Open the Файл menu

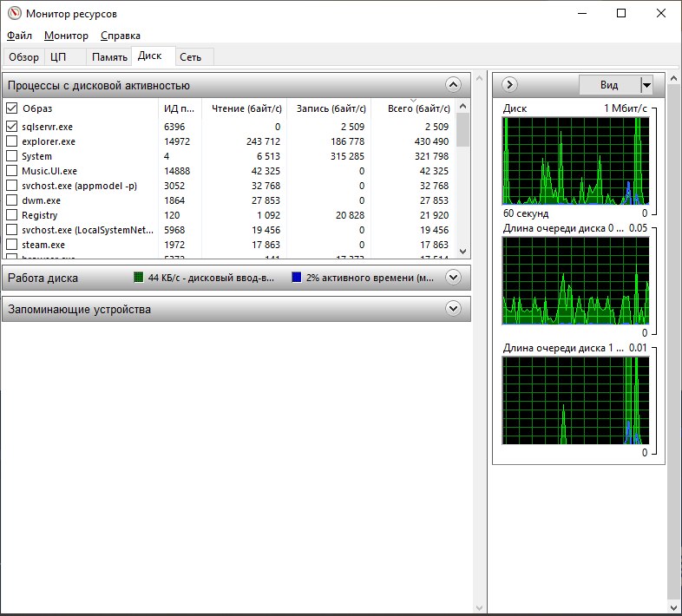(20, 36)
